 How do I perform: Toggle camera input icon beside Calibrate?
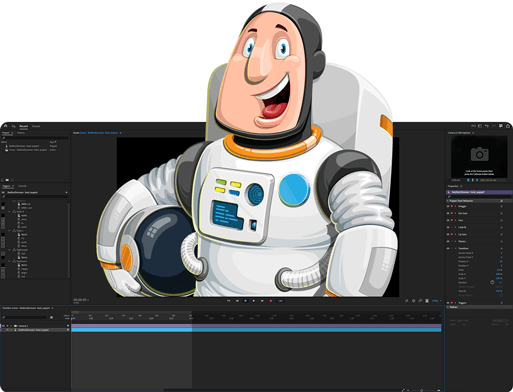point(468,180)
